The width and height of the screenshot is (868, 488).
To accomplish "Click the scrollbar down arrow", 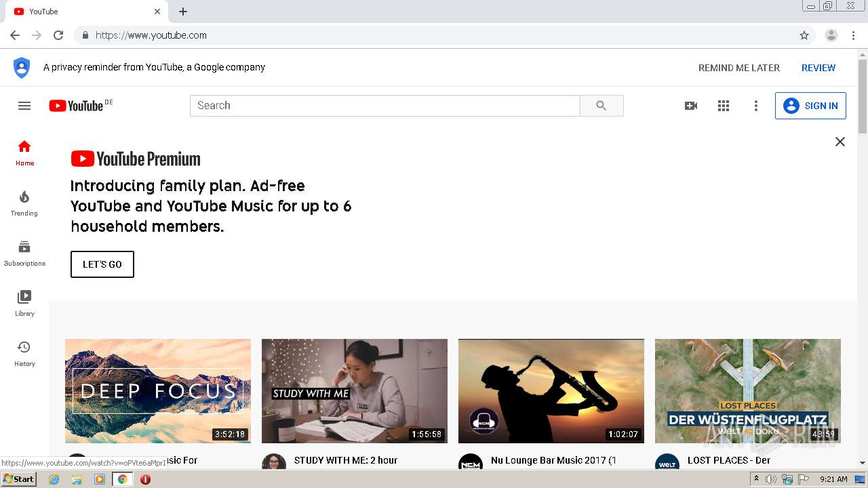I will [x=863, y=463].
